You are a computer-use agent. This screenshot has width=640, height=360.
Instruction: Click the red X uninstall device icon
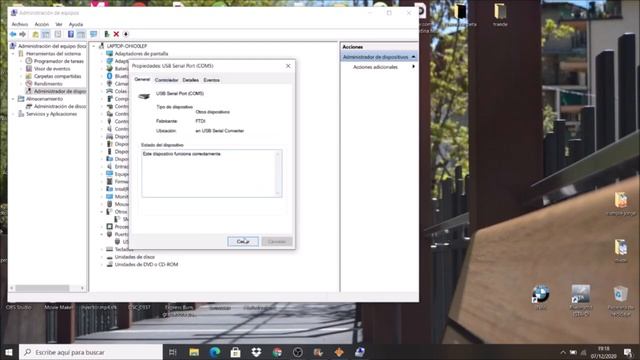(x=116, y=34)
